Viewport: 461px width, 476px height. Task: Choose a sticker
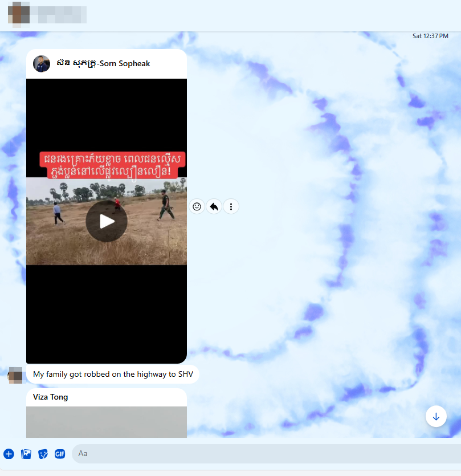pyautogui.click(x=43, y=454)
